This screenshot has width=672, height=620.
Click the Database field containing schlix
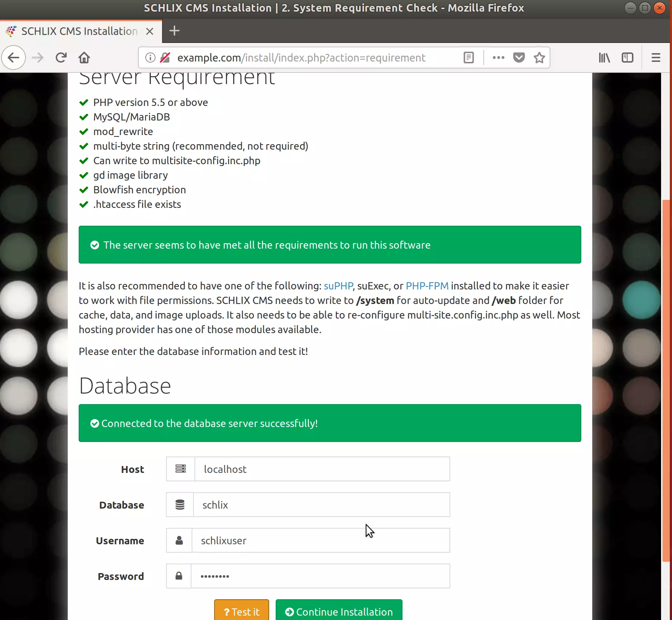(322, 505)
